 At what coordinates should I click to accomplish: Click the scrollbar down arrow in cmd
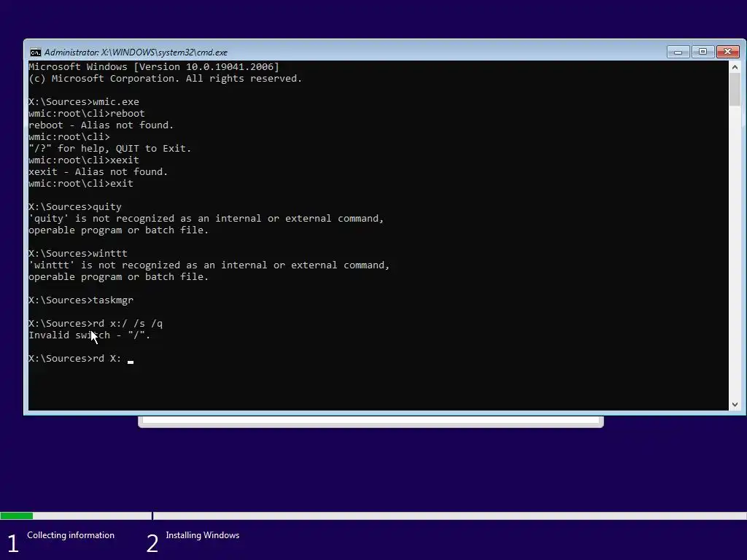click(735, 404)
